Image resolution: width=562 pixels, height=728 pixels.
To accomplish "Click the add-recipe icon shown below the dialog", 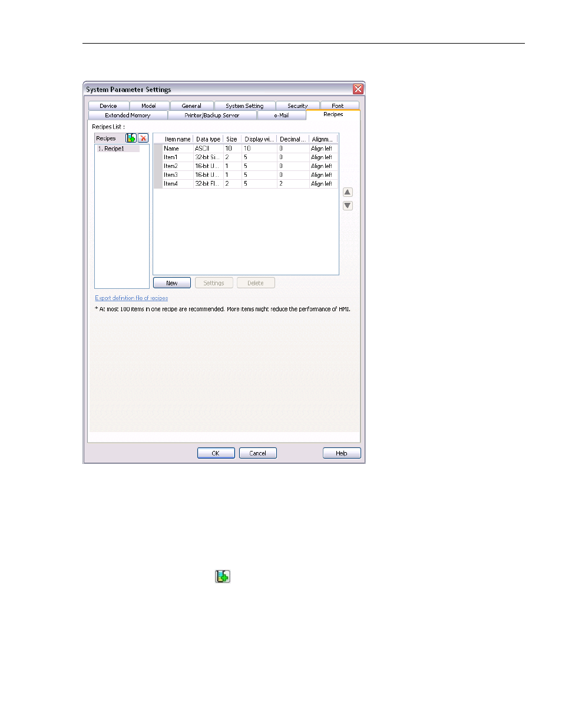I will (223, 577).
